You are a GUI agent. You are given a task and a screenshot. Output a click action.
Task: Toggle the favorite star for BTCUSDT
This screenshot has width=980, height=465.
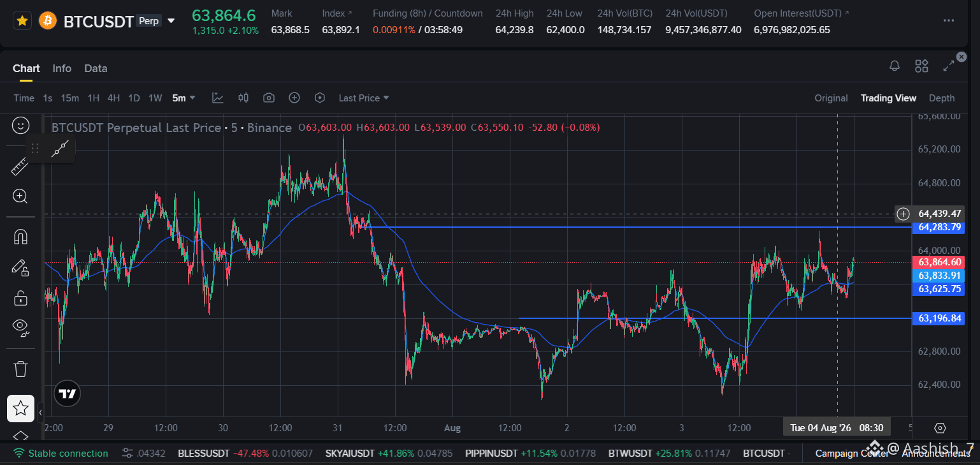(x=22, y=21)
